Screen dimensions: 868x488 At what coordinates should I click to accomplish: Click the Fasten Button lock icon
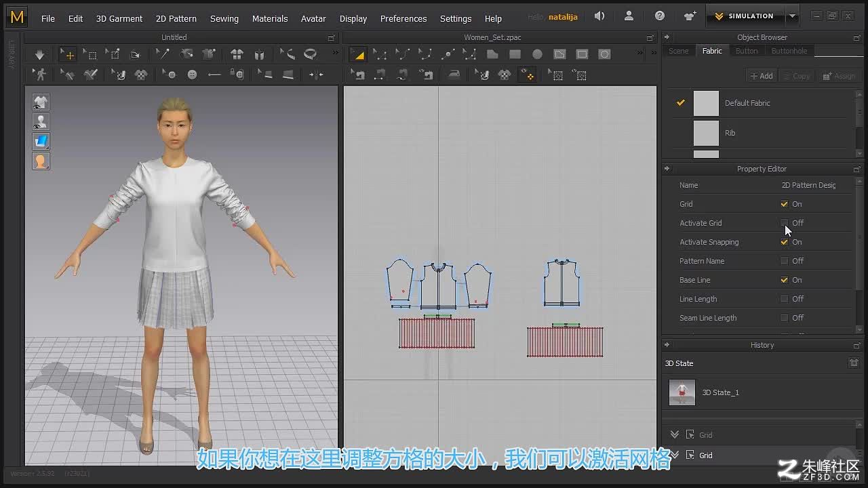(x=237, y=75)
